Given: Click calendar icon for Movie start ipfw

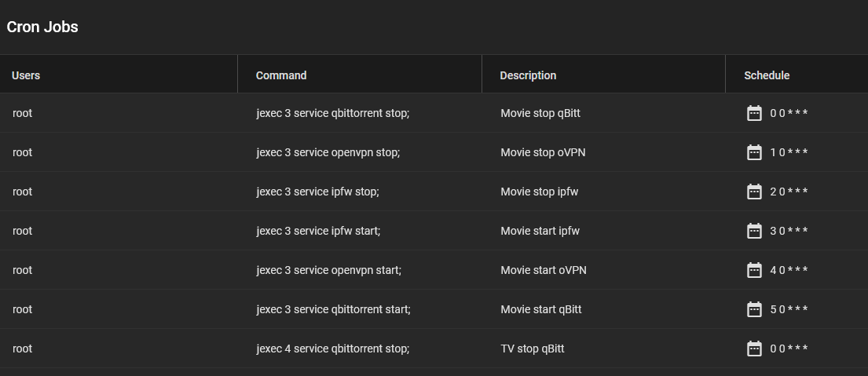Looking at the screenshot, I should click(754, 231).
